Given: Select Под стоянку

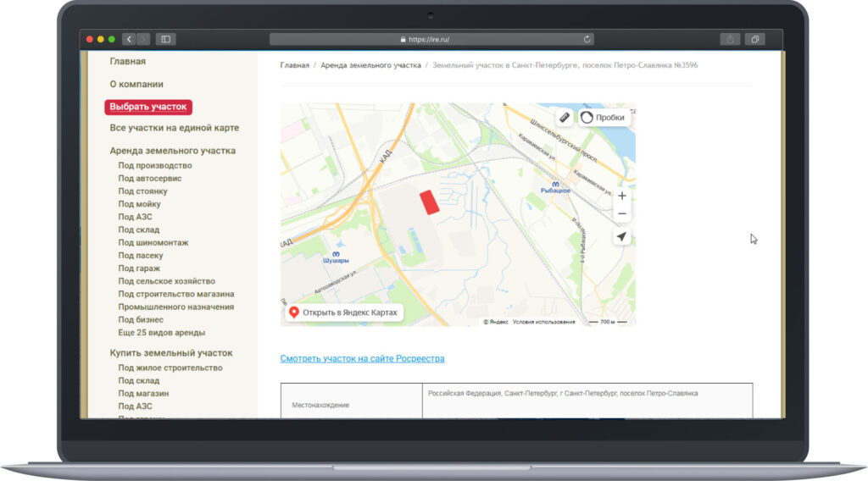Looking at the screenshot, I should pos(142,191).
